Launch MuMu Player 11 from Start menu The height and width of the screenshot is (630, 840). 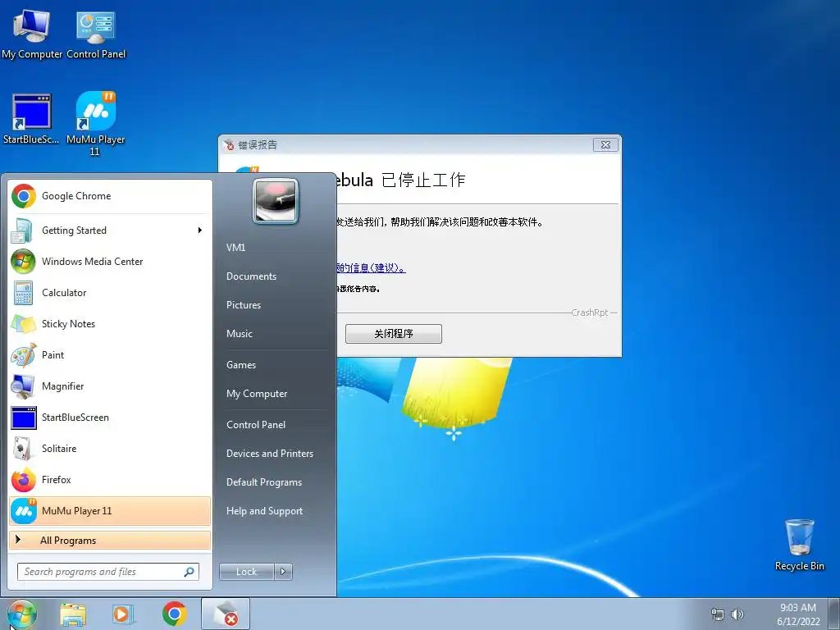[110, 511]
